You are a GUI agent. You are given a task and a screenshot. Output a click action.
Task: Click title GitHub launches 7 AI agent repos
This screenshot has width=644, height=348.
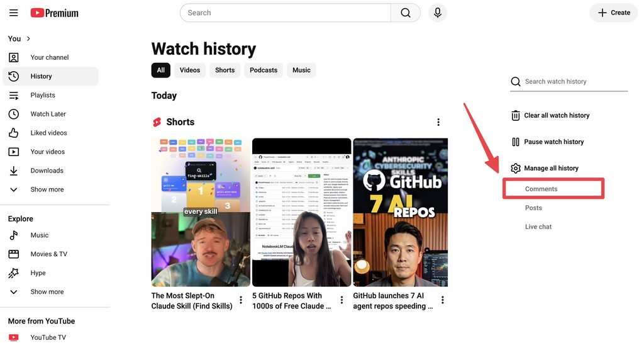point(393,301)
